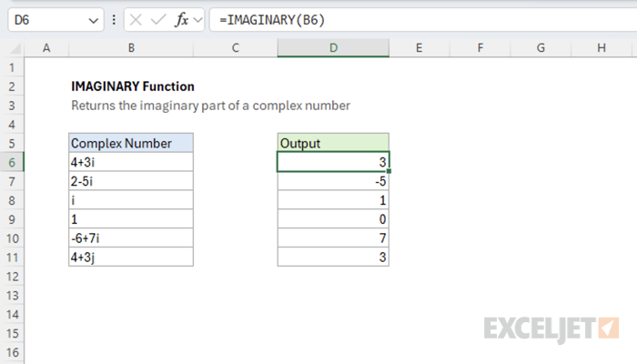Image resolution: width=637 pixels, height=364 pixels.
Task: Select the cell containing 2-5i
Action: pyautogui.click(x=131, y=181)
